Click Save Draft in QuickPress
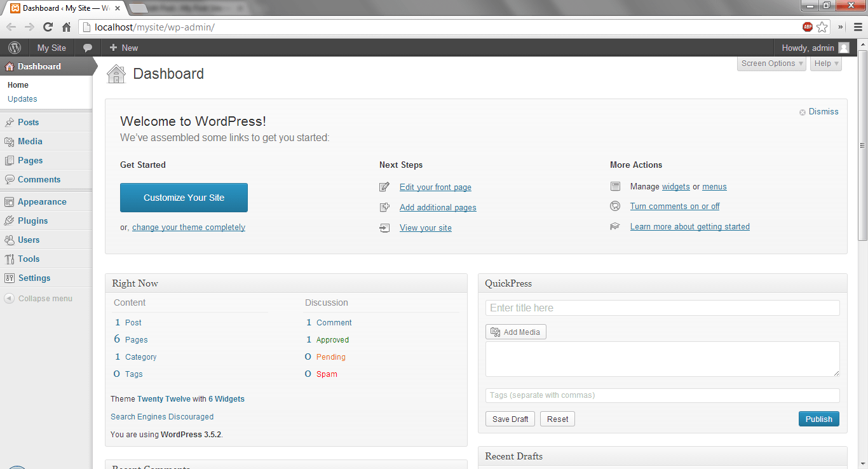868x469 pixels. (x=510, y=419)
